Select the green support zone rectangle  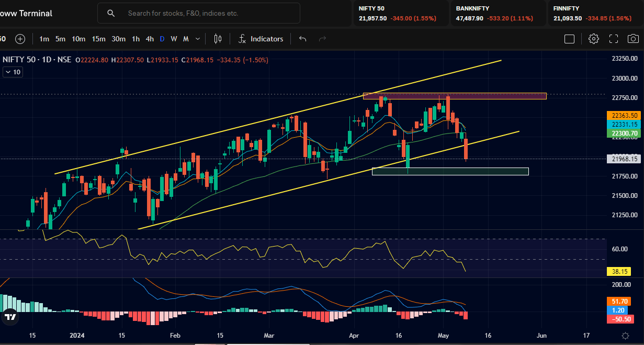(450, 171)
